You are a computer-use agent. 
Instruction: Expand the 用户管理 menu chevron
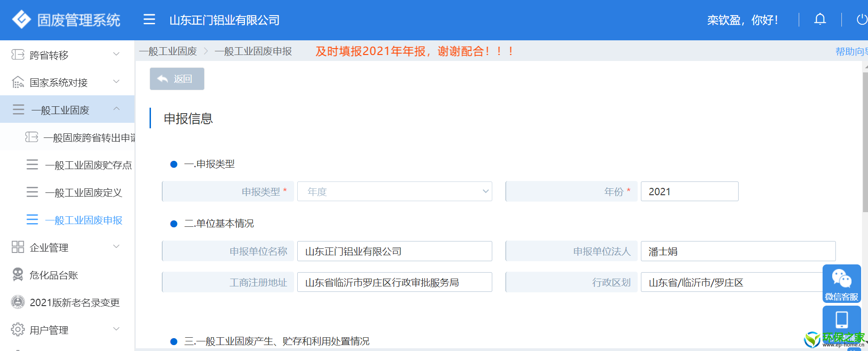point(117,329)
